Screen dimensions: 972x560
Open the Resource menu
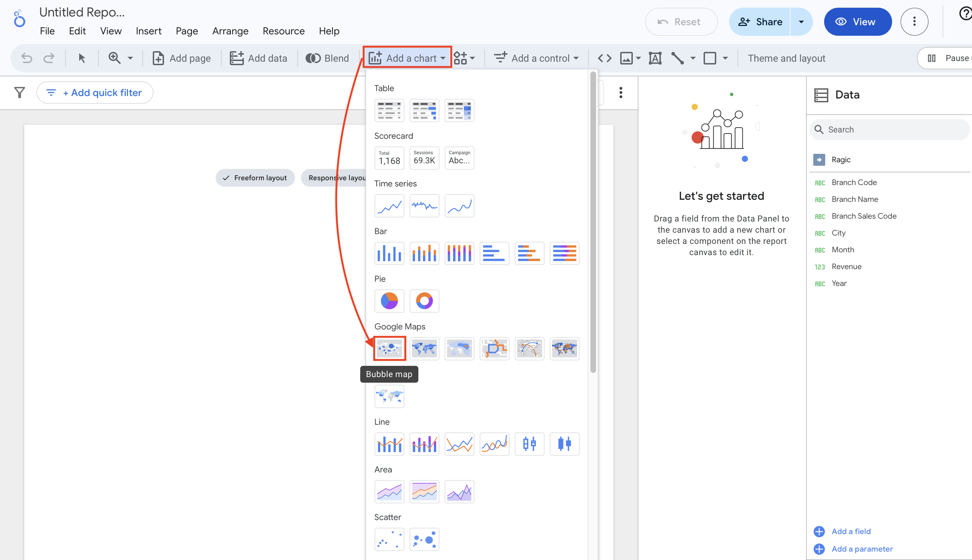point(283,31)
